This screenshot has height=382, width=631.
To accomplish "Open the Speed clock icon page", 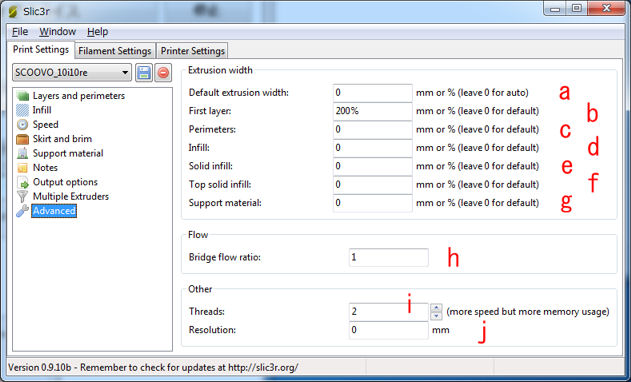I will [x=23, y=124].
